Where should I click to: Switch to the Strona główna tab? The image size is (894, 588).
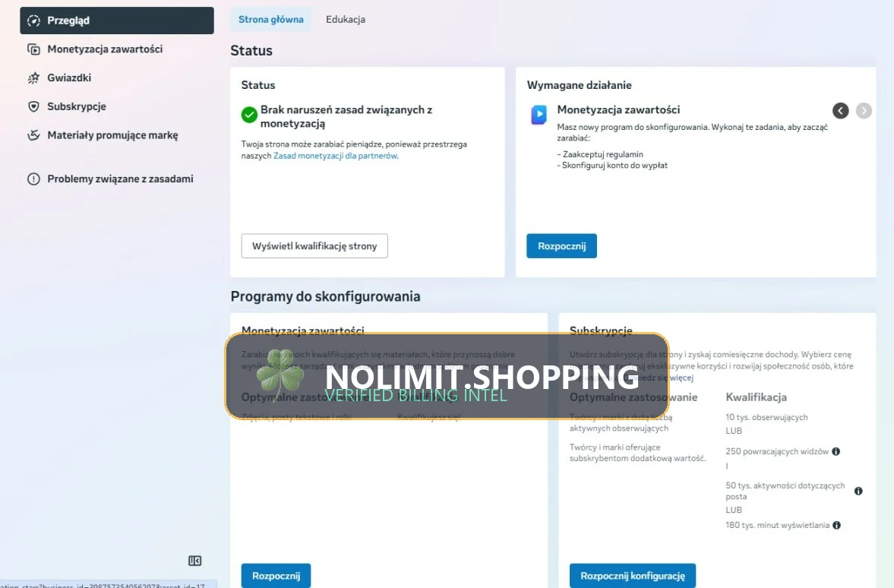[x=271, y=20]
